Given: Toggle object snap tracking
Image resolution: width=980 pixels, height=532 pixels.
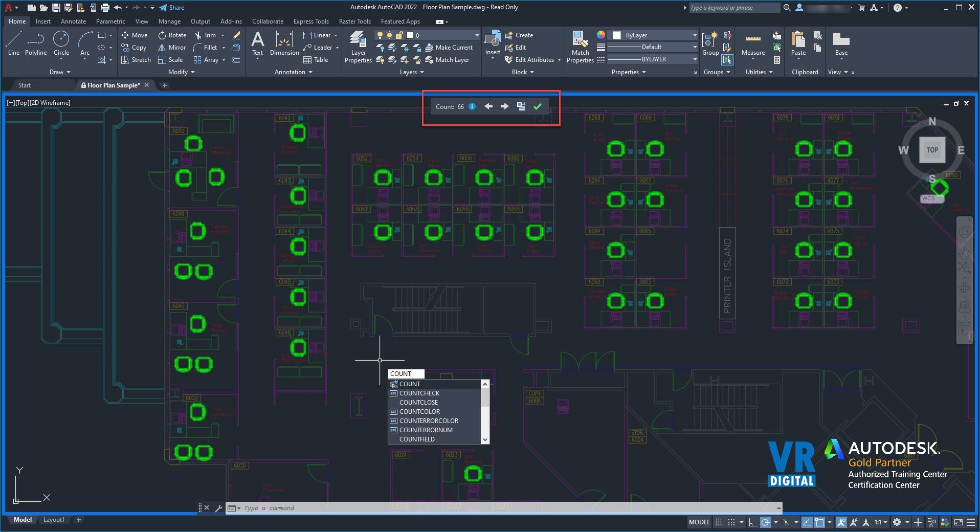Looking at the screenshot, I should (x=807, y=522).
